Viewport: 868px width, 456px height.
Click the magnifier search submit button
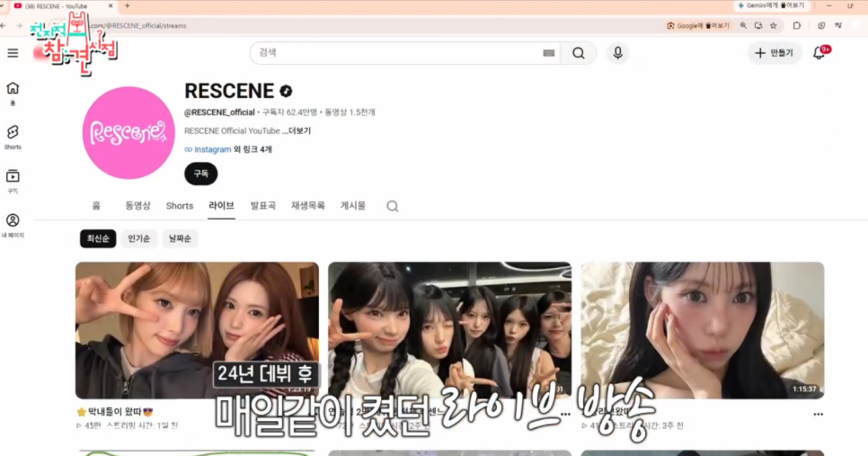tap(579, 53)
